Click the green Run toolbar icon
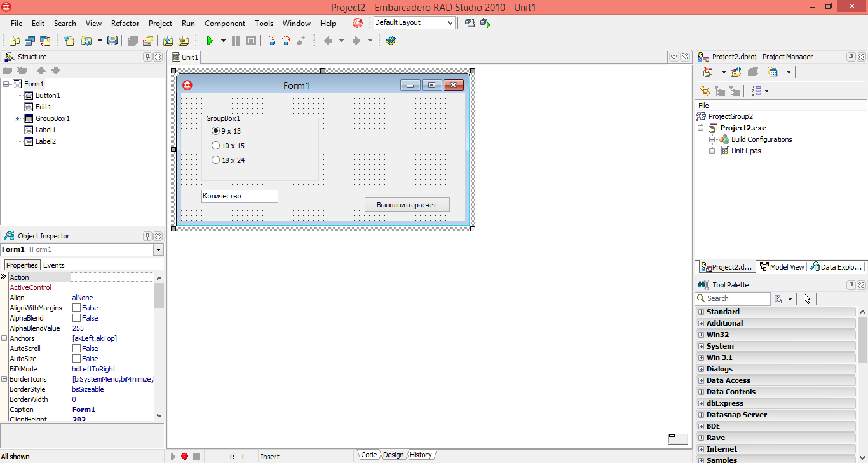 [x=209, y=41]
